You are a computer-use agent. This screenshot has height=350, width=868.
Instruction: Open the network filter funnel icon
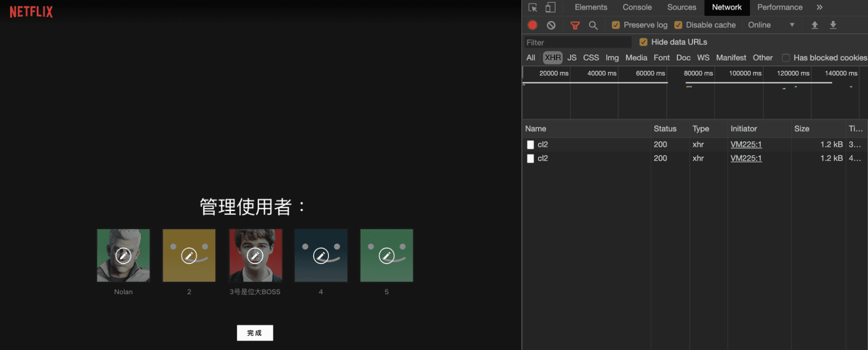575,25
